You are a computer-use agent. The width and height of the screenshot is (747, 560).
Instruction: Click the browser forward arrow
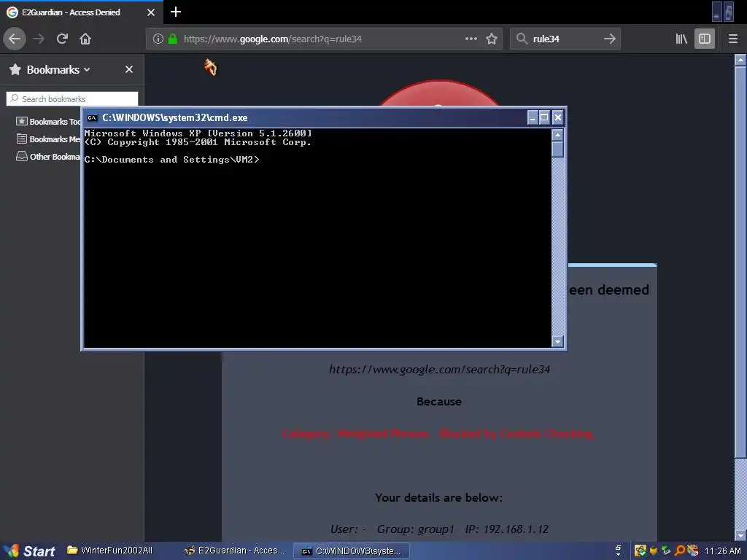39,39
